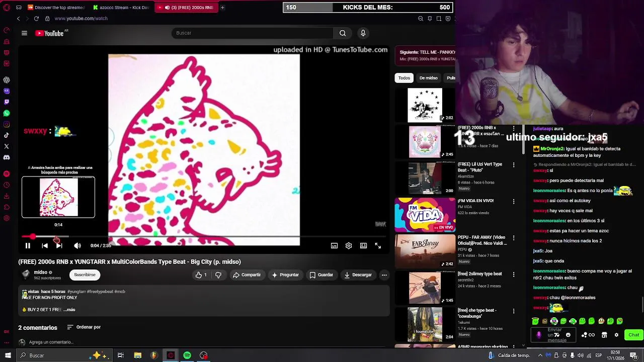Go to the previous video
Viewport: 644px width, 362px height.
45,245
